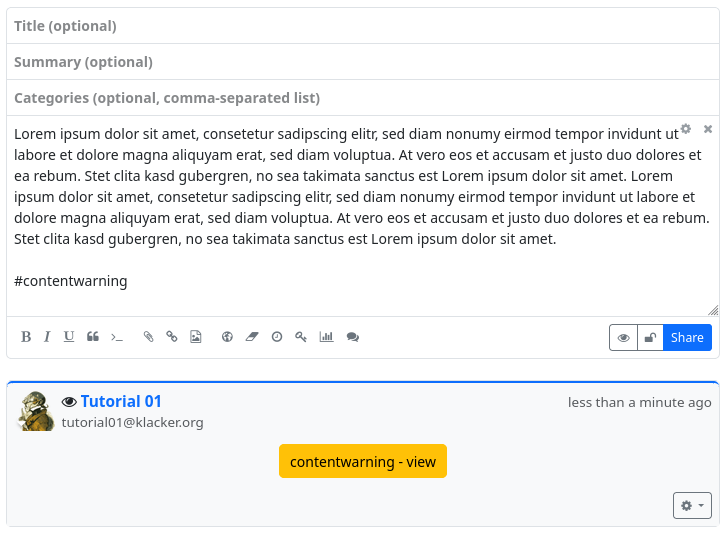Apply italic formatting to text

pos(47,337)
